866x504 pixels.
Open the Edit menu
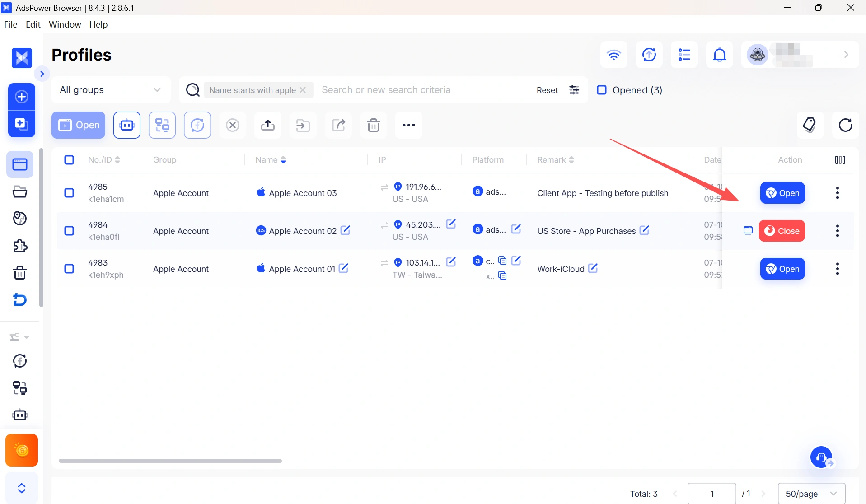pos(33,24)
